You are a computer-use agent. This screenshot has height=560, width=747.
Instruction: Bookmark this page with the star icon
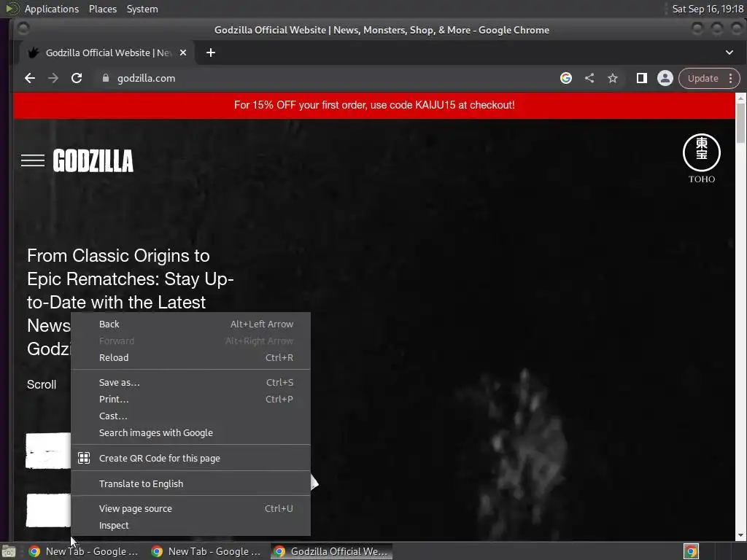tap(613, 78)
